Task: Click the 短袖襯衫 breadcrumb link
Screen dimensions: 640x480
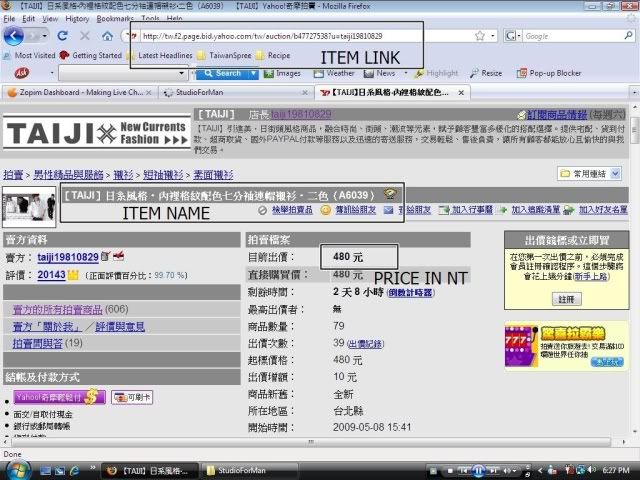Action: [x=163, y=175]
